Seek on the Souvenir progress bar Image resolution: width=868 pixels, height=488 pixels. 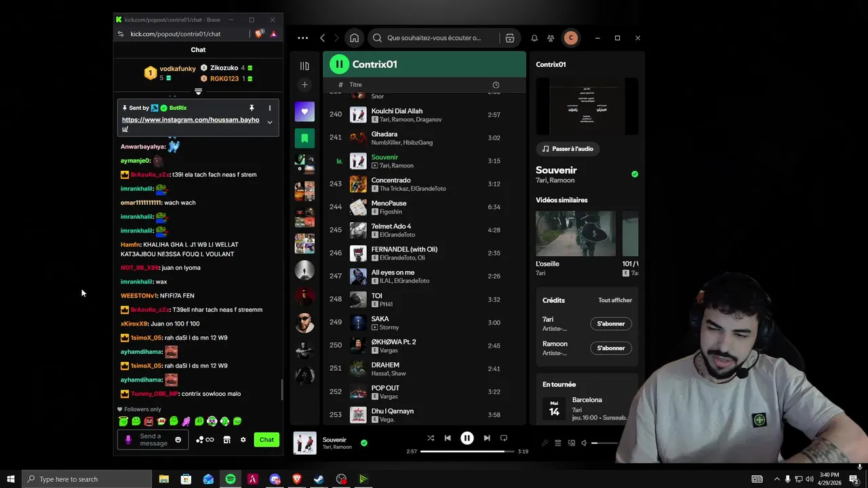[x=467, y=451]
